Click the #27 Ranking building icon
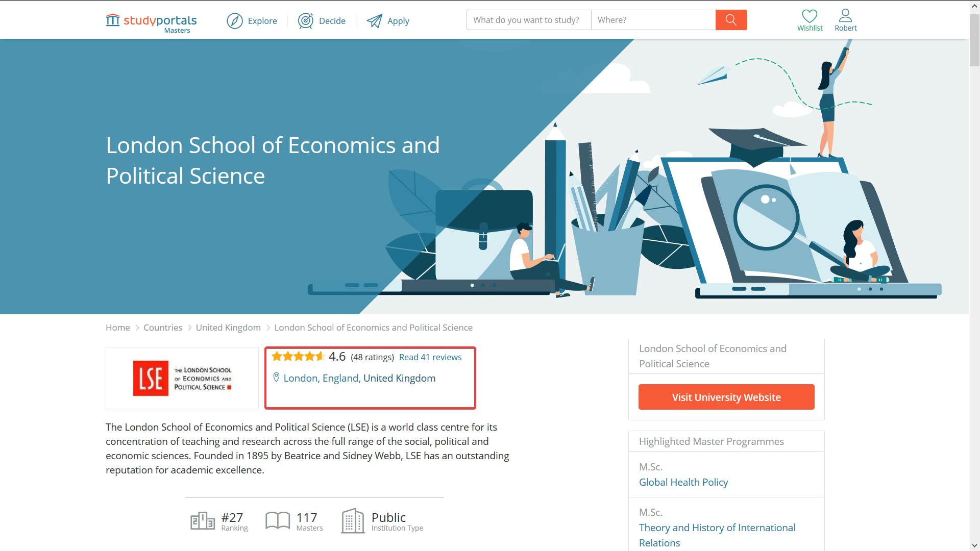This screenshot has width=980, height=551. (x=203, y=520)
